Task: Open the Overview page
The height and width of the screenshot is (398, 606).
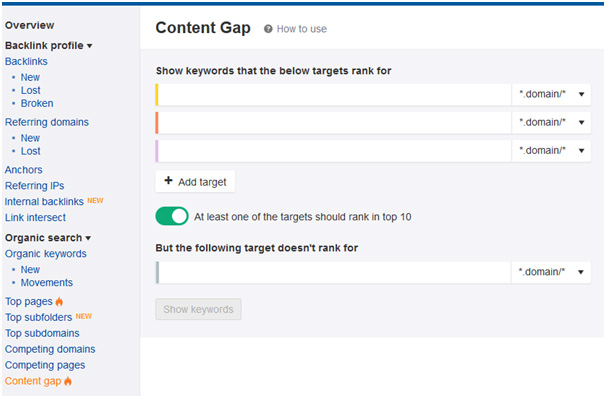Action: pos(29,26)
